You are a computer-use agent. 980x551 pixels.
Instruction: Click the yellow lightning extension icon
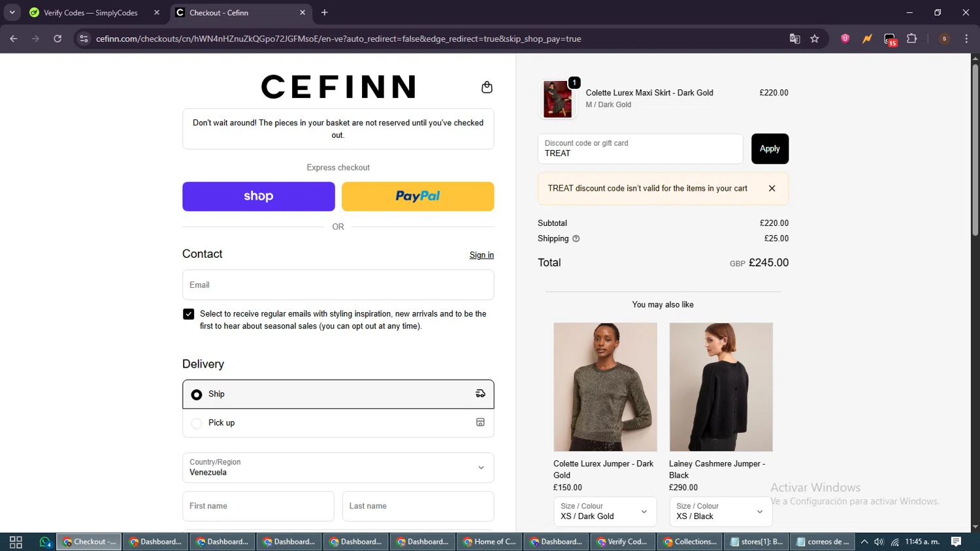867,39
